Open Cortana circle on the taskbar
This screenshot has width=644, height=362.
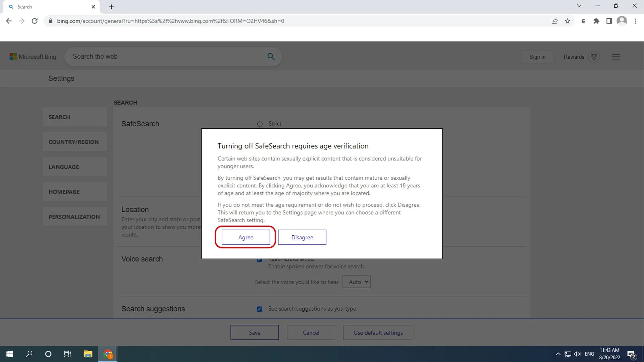(x=48, y=354)
